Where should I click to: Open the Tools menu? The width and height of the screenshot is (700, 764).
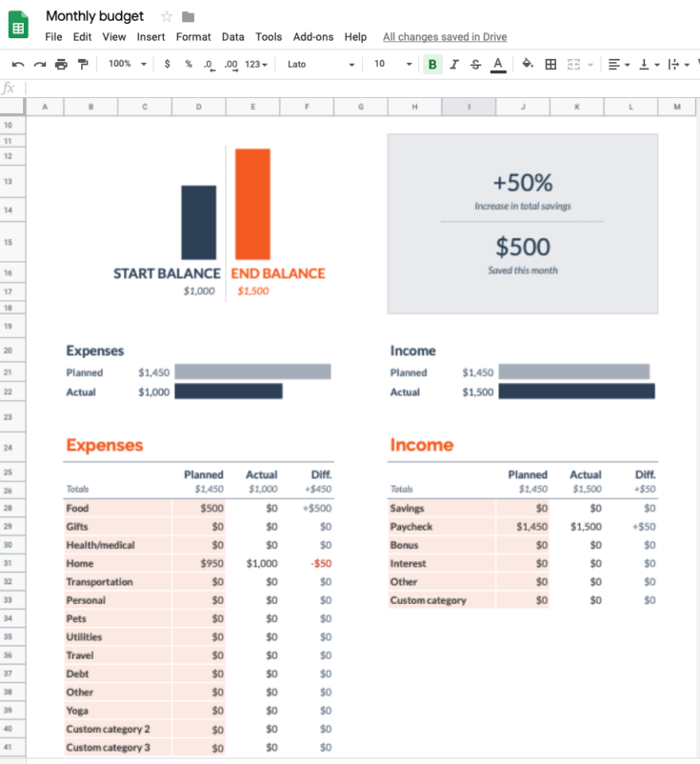(269, 37)
